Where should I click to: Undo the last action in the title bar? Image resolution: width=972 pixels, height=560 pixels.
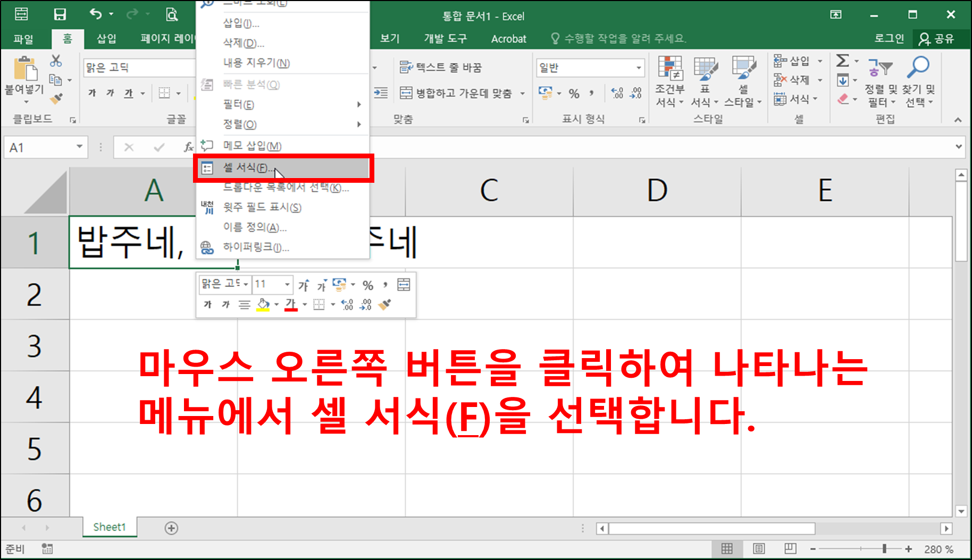(x=96, y=14)
